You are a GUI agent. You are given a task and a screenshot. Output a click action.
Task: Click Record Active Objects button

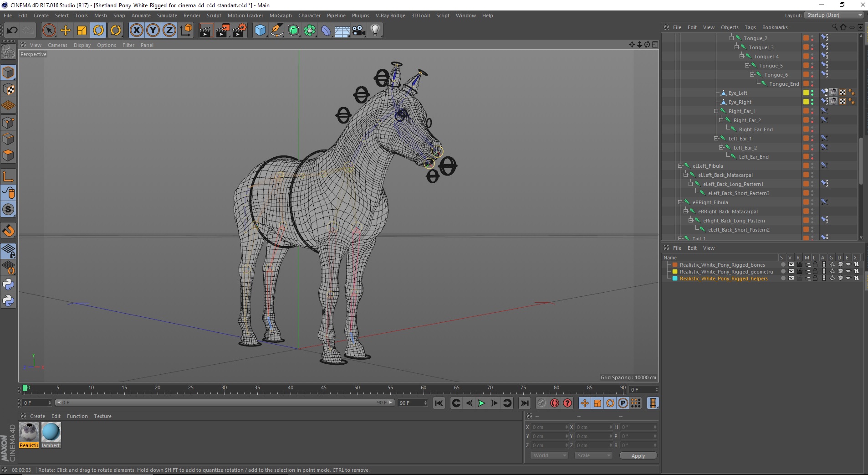point(541,403)
